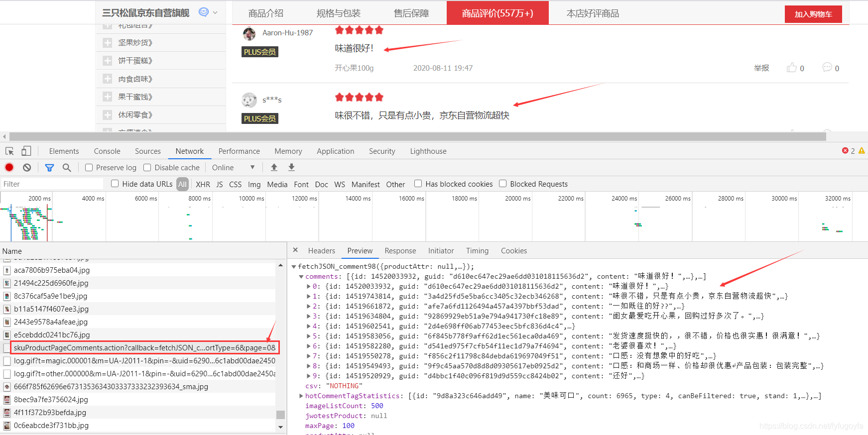Click Aaron-Hu-1987's avatar image
The image size is (868, 435).
[249, 33]
